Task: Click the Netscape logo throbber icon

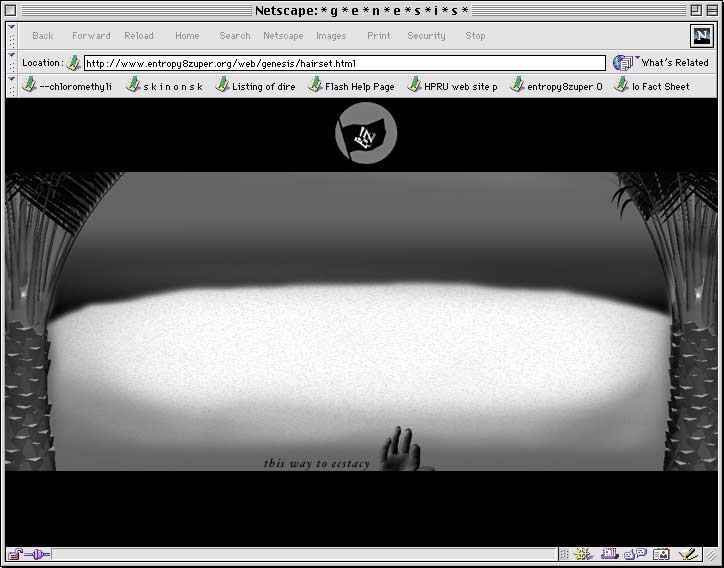Action: point(701,36)
